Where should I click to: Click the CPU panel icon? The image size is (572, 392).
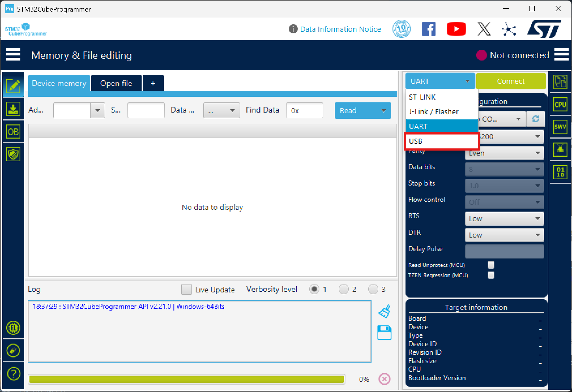tap(560, 105)
